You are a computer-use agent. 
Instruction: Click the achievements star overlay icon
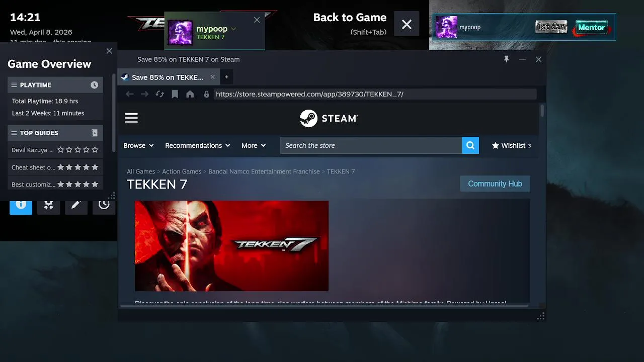(48, 206)
